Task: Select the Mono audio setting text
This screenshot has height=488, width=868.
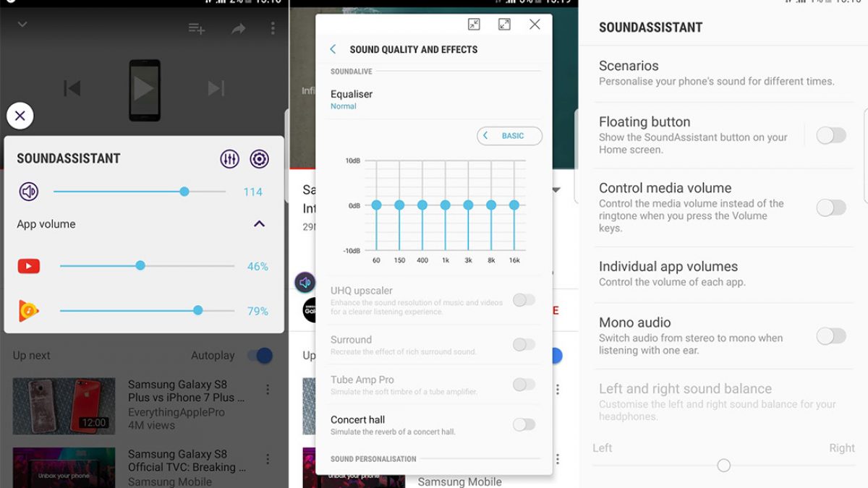Action: 635,322
